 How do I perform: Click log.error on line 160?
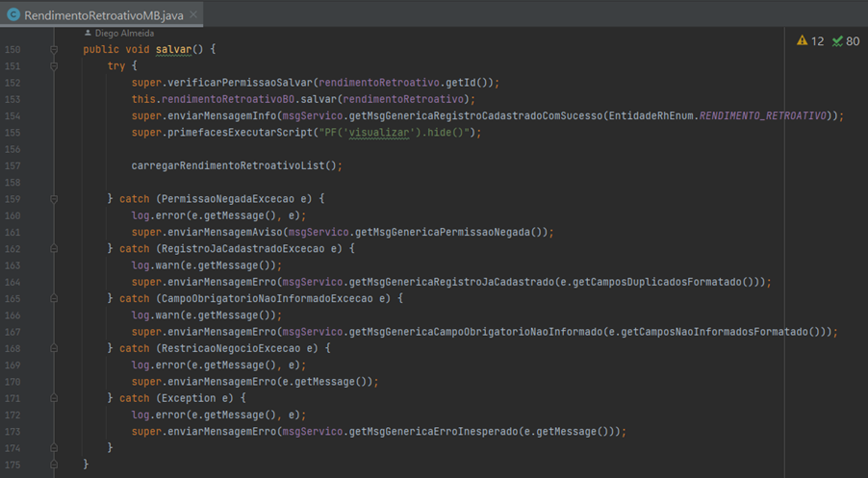click(159, 215)
